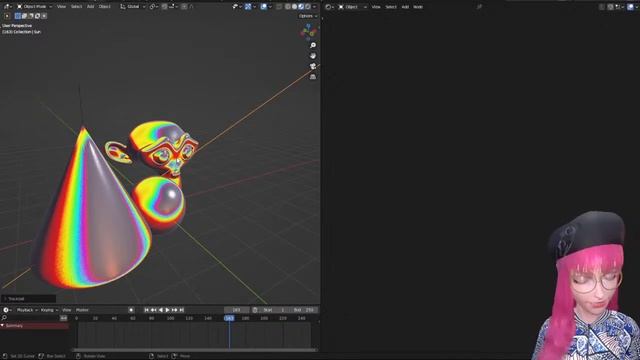Expand the Trackball operator panel
Image resolution: width=640 pixels, height=360 pixels.
28,299
